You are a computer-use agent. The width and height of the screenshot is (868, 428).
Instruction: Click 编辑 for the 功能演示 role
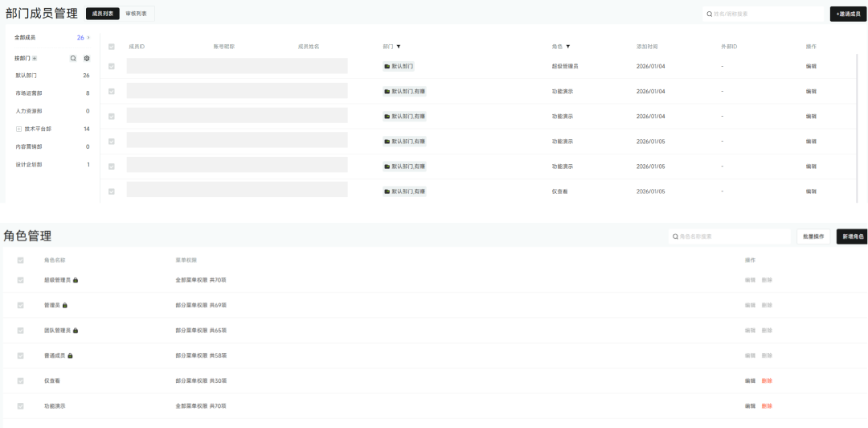click(x=750, y=405)
